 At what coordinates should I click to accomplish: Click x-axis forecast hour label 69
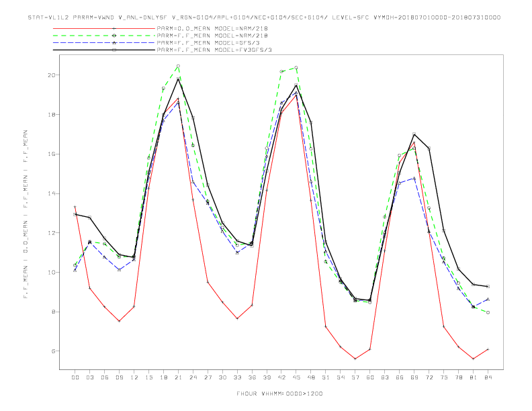[414, 377]
